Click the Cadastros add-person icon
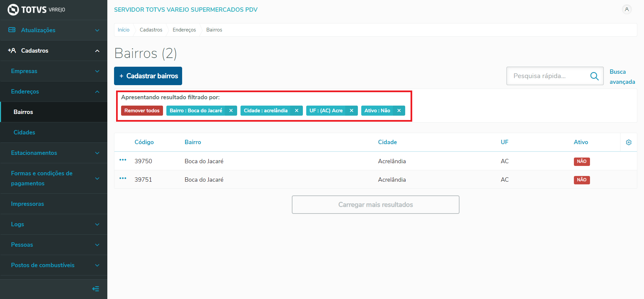 coord(12,50)
